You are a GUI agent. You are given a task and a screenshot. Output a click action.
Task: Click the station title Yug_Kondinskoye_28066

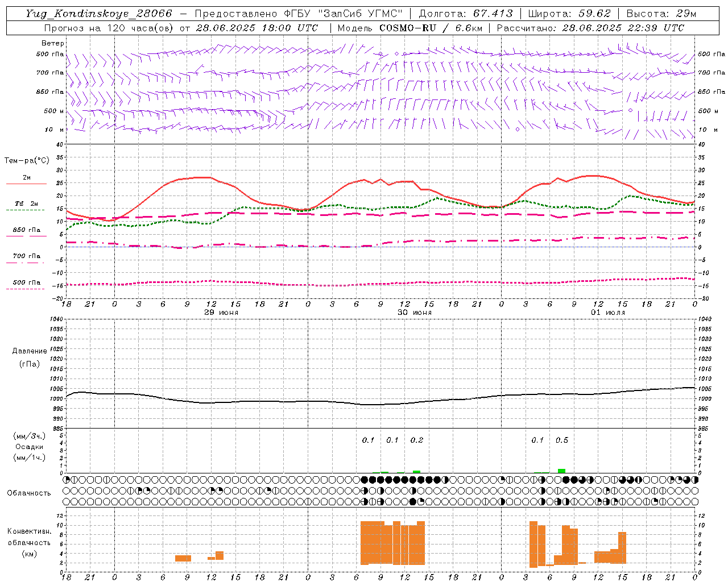(99, 14)
